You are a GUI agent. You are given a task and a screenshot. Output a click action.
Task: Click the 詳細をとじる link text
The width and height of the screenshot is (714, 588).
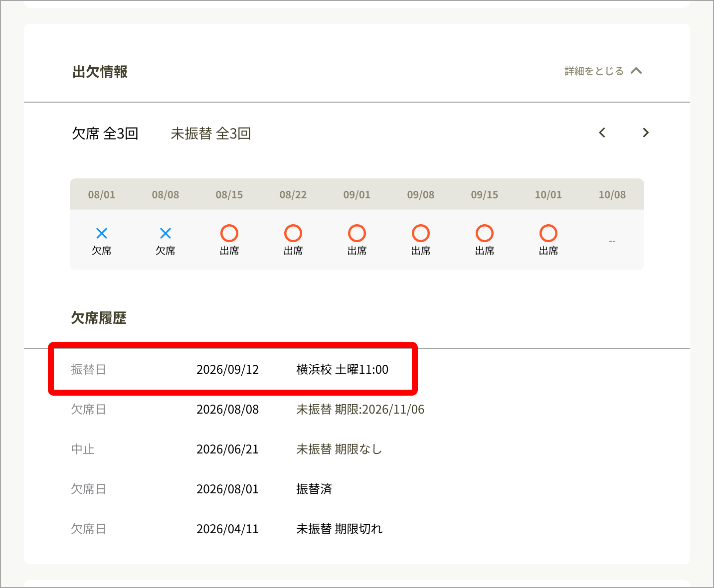(594, 71)
